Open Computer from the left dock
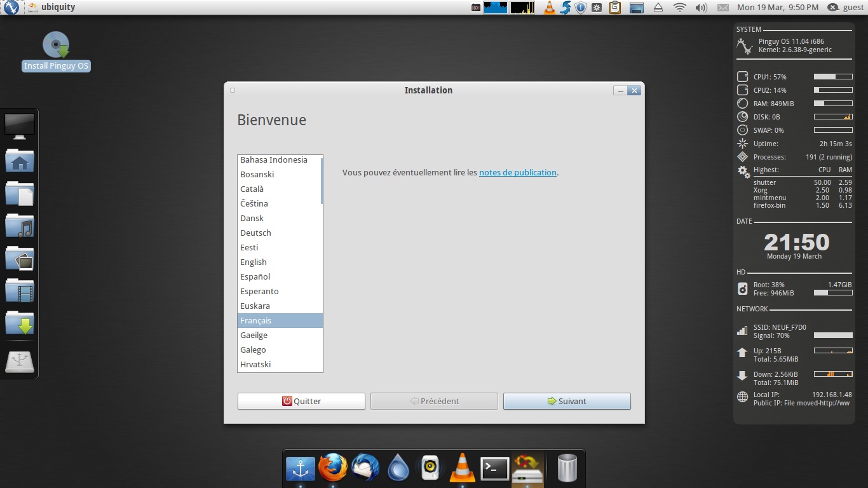Viewport: 868px width, 488px height. coord(20,126)
